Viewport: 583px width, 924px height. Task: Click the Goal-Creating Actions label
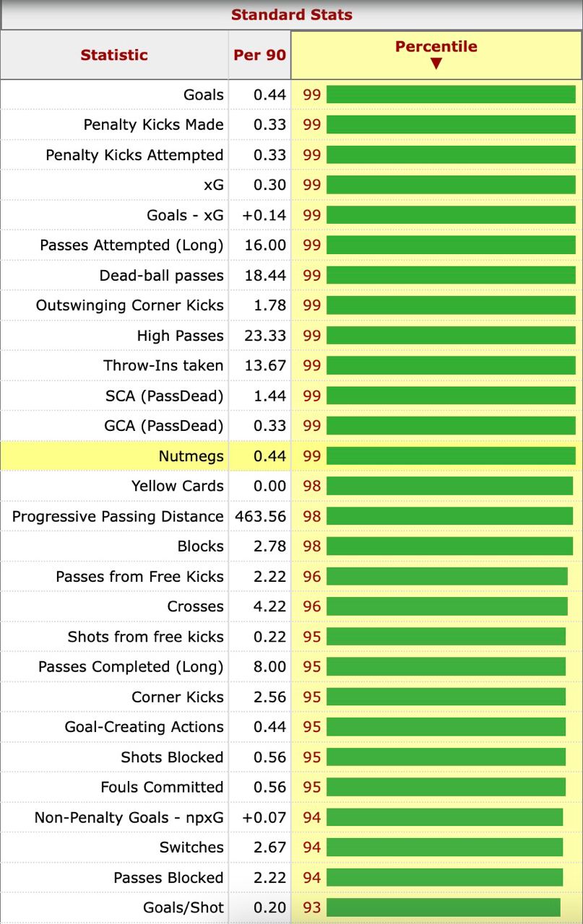(144, 727)
